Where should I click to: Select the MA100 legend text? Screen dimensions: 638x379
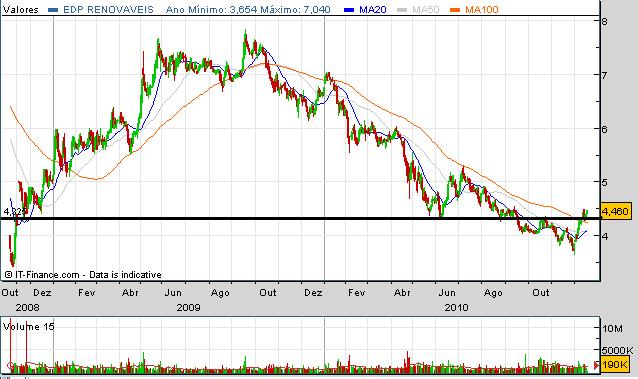pyautogui.click(x=482, y=9)
